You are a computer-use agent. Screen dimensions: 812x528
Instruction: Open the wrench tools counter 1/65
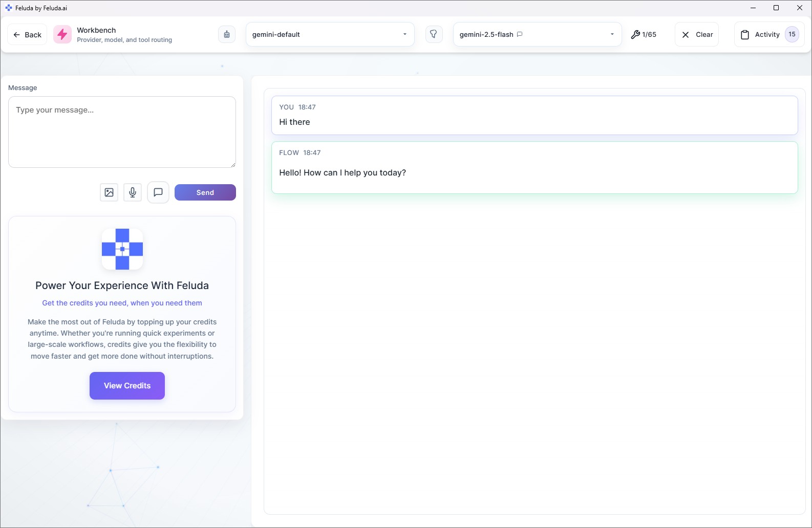[644, 34]
